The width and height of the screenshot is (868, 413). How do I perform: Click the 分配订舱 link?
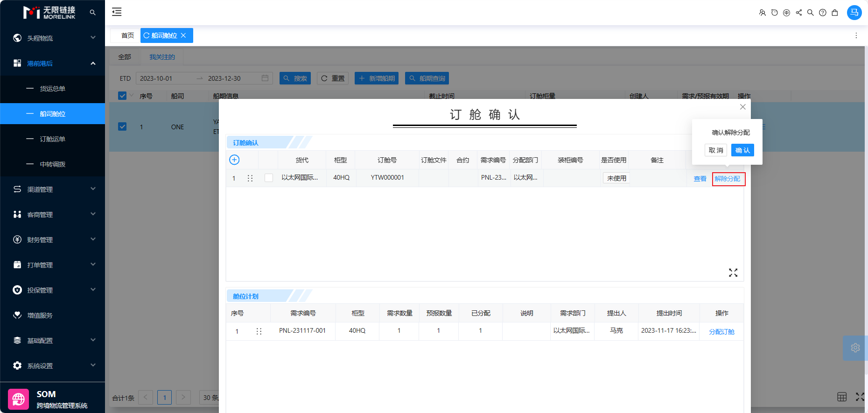coord(721,332)
